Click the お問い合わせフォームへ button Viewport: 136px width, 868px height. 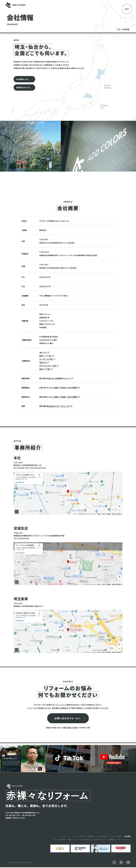tap(68, 718)
